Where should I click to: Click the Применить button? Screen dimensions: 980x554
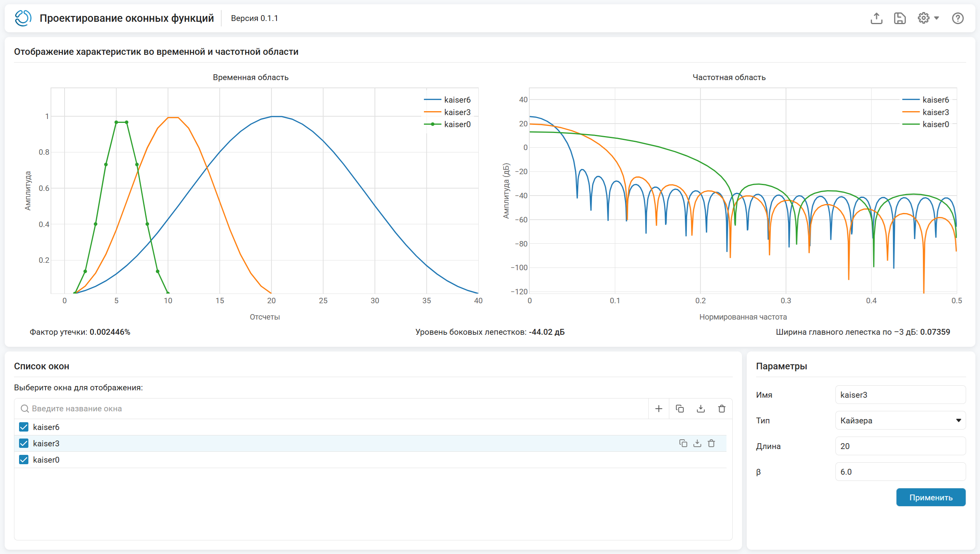coord(931,497)
